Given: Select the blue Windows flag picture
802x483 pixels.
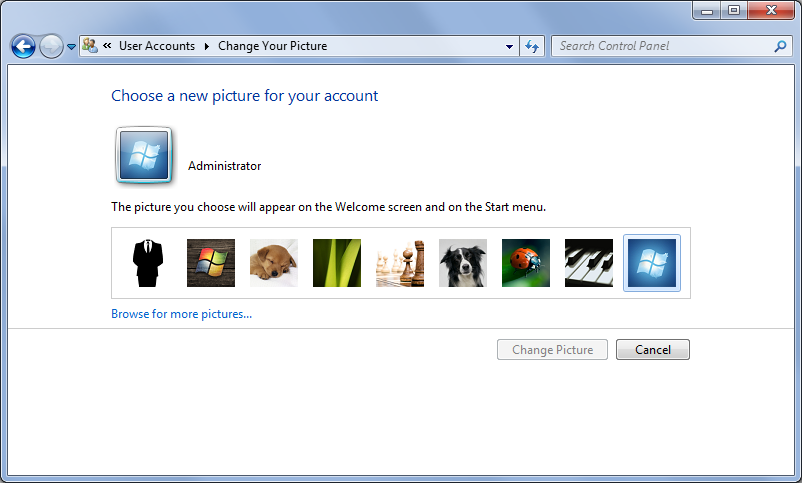Looking at the screenshot, I should point(652,263).
